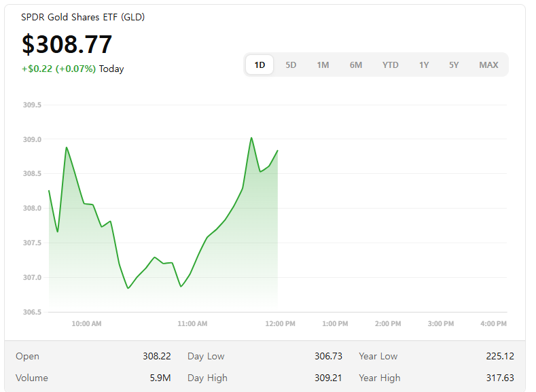Show the 5Y price history
Image resolution: width=536 pixels, height=392 pixels.
point(454,65)
